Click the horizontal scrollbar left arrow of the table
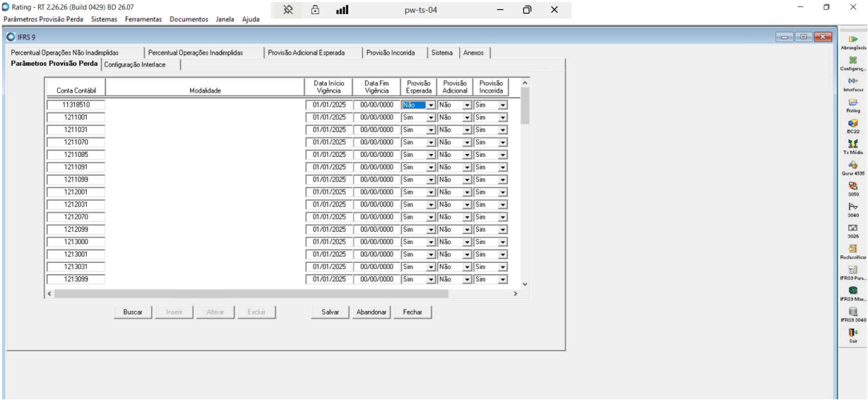The width and height of the screenshot is (868, 400). tap(49, 293)
